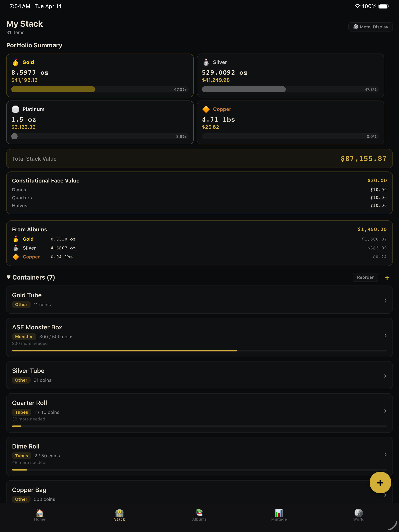Tap the Wi-Fi status icon
The width and height of the screenshot is (399, 532).
357,6
